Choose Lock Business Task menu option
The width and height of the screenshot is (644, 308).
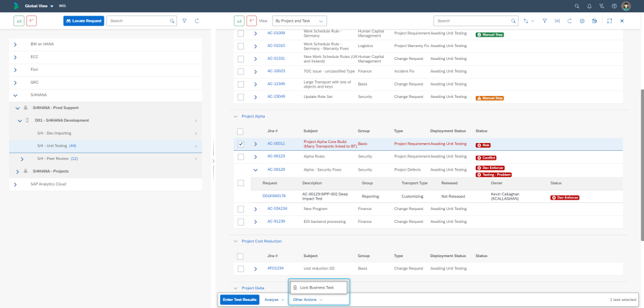[317, 287]
